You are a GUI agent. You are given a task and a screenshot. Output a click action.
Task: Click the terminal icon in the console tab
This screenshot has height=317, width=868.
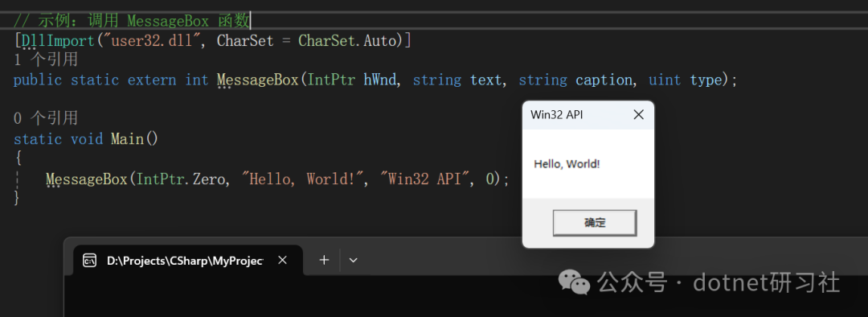click(90, 261)
